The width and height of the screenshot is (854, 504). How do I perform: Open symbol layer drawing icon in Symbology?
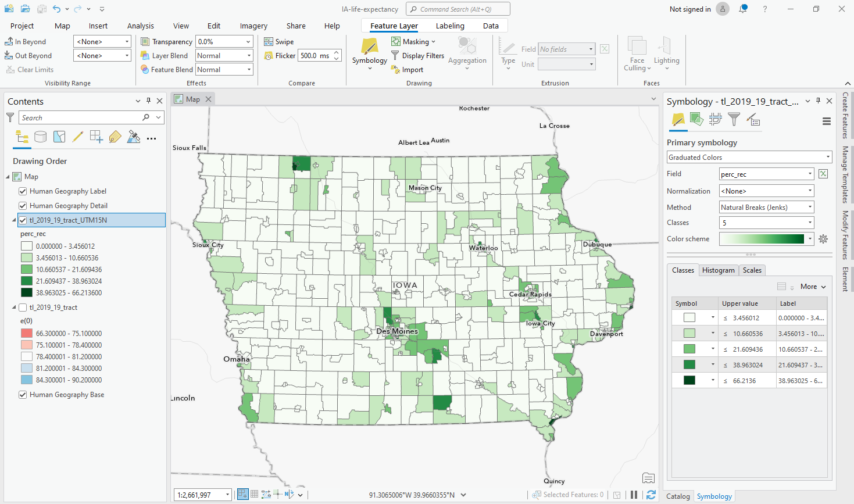pos(715,120)
